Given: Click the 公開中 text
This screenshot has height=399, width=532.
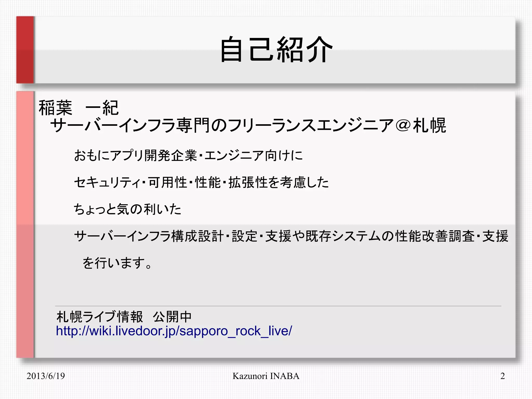Looking at the screenshot, I should pos(172,317).
